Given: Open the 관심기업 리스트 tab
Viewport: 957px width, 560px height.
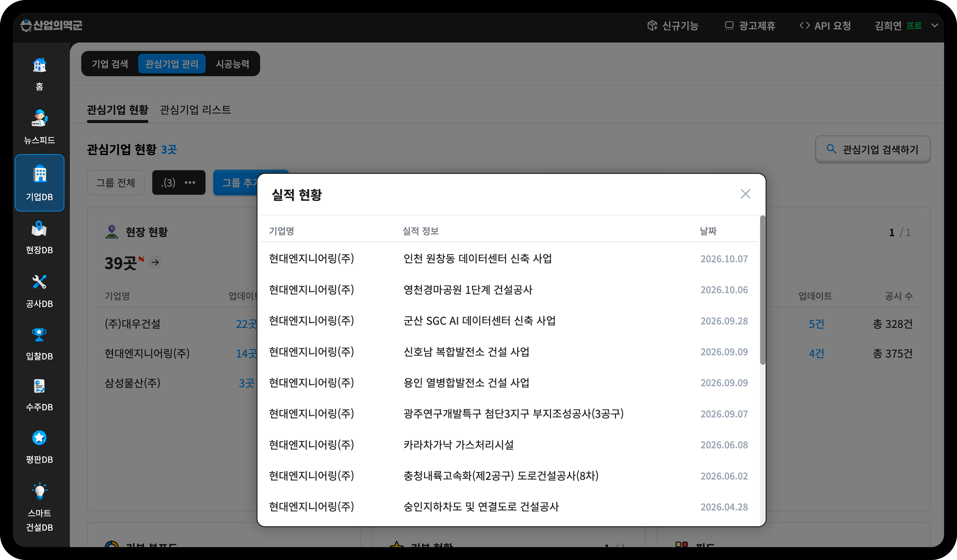Looking at the screenshot, I should tap(195, 110).
